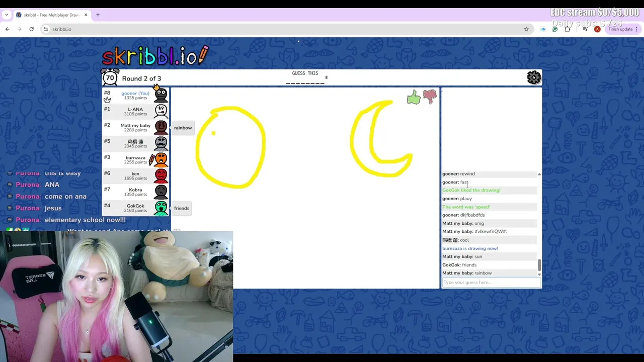Select Kobra's dark avatar
The height and width of the screenshot is (362, 644).
(x=160, y=192)
